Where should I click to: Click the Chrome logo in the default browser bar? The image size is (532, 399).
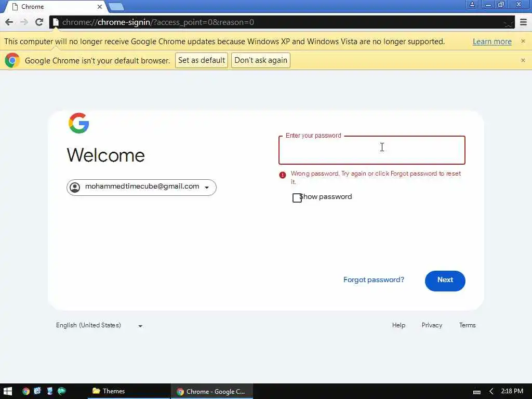(12, 60)
